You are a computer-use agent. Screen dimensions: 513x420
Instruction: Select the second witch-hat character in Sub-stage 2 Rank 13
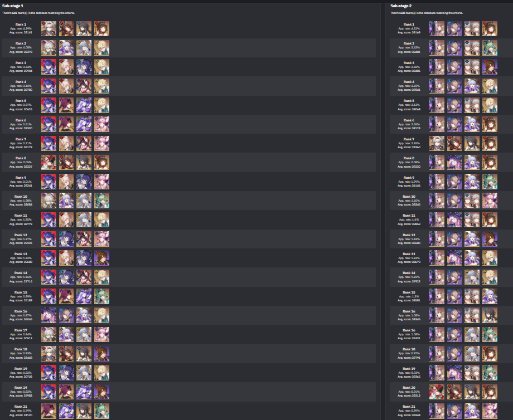pyautogui.click(x=454, y=258)
